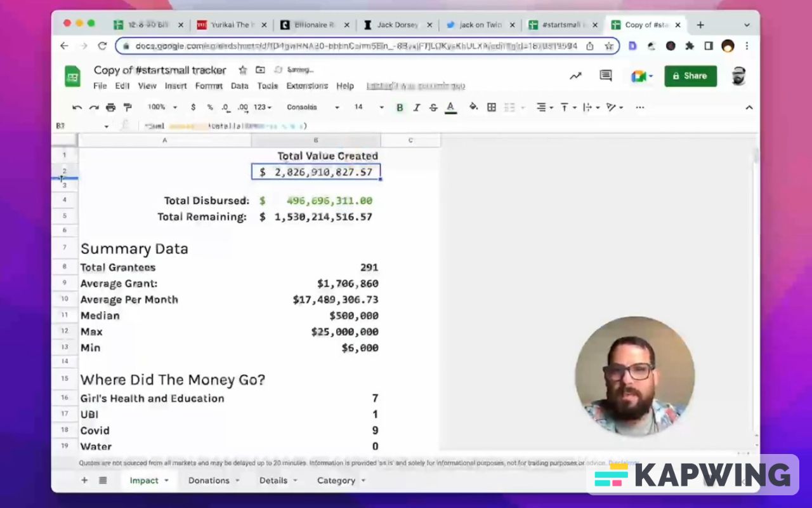The height and width of the screenshot is (508, 812).
Task: Increase the number of decimal places
Action: [x=242, y=107]
